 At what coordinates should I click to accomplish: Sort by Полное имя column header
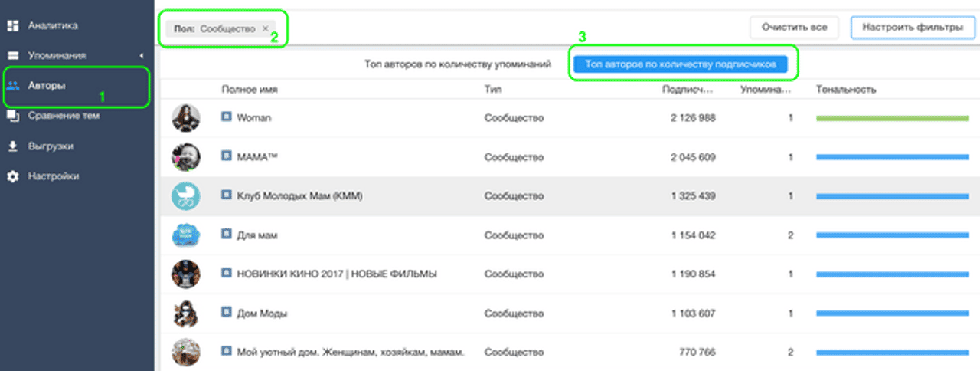point(250,90)
